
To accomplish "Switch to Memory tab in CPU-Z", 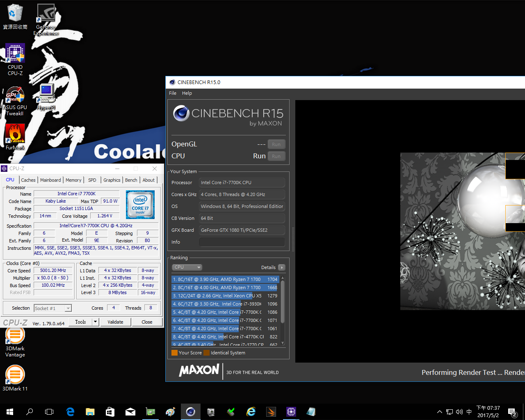I will click(x=73, y=180).
